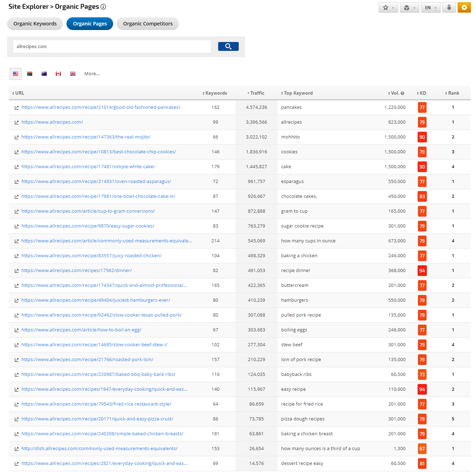Expand the cube icon dropdown

409,7
